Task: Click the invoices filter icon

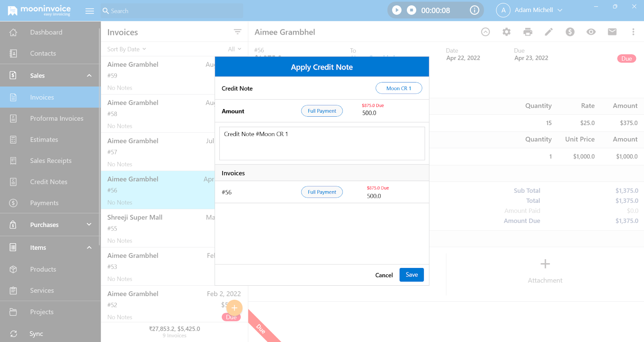Action: (x=237, y=32)
